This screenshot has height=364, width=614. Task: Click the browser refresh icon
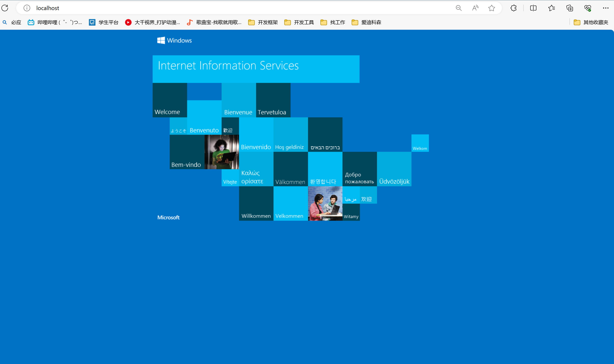[5, 8]
